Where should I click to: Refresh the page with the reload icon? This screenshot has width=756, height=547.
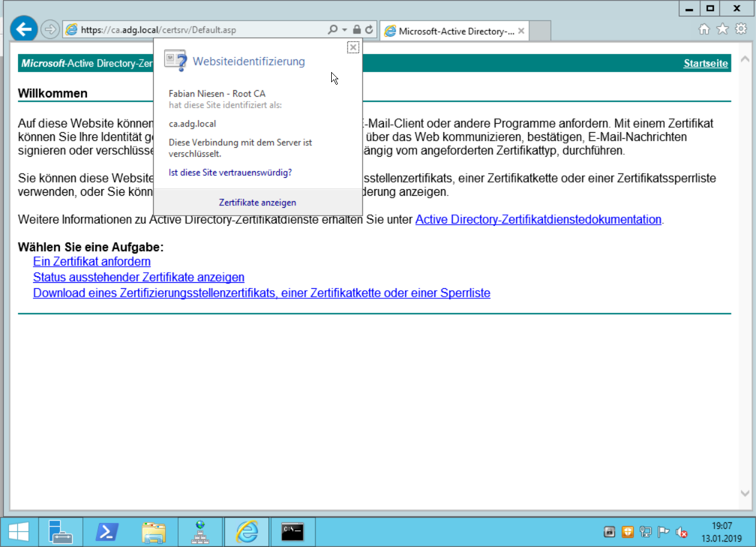[369, 29]
